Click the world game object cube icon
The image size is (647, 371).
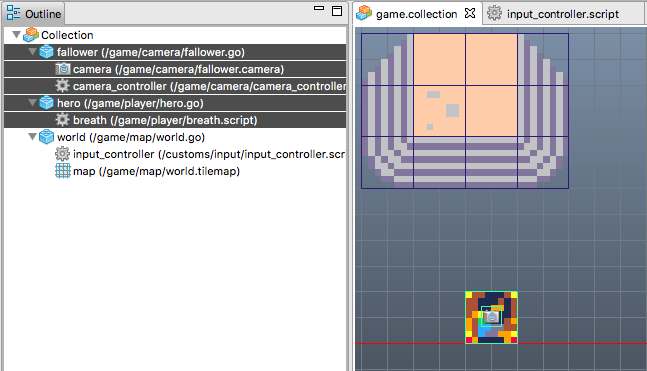click(46, 137)
